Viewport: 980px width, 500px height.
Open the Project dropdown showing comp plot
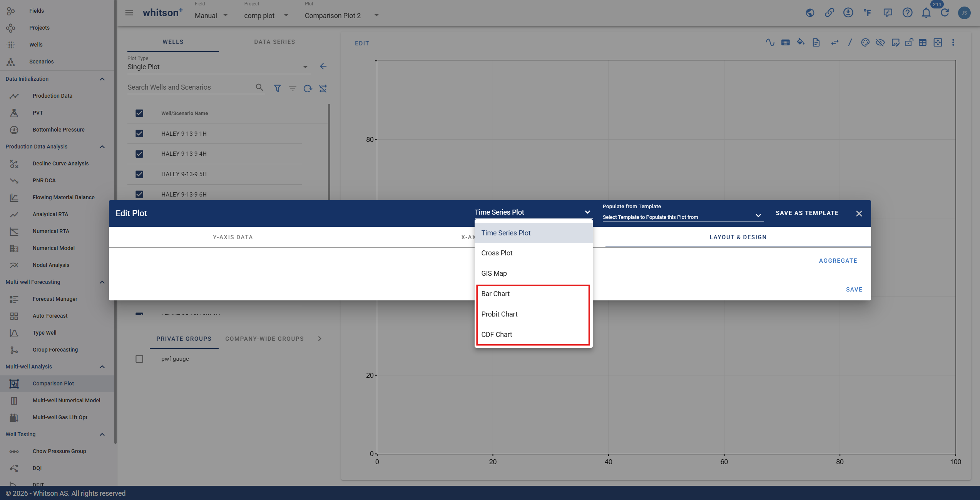[x=266, y=15]
